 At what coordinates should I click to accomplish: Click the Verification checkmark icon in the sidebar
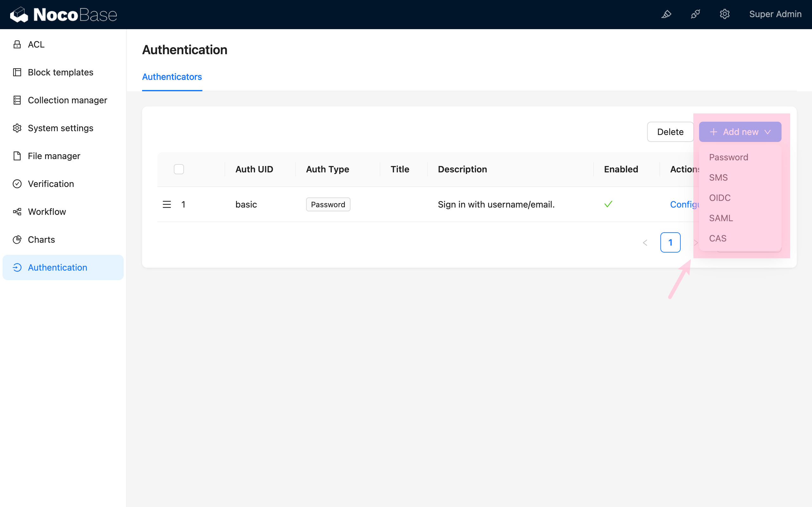[17, 184]
